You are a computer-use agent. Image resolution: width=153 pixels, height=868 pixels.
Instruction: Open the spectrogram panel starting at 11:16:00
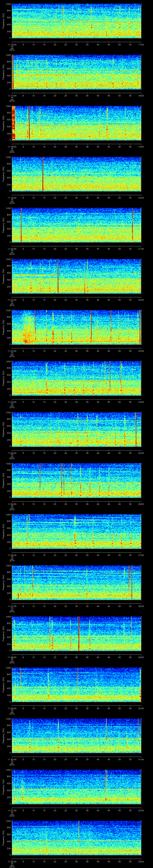click(76, 21)
